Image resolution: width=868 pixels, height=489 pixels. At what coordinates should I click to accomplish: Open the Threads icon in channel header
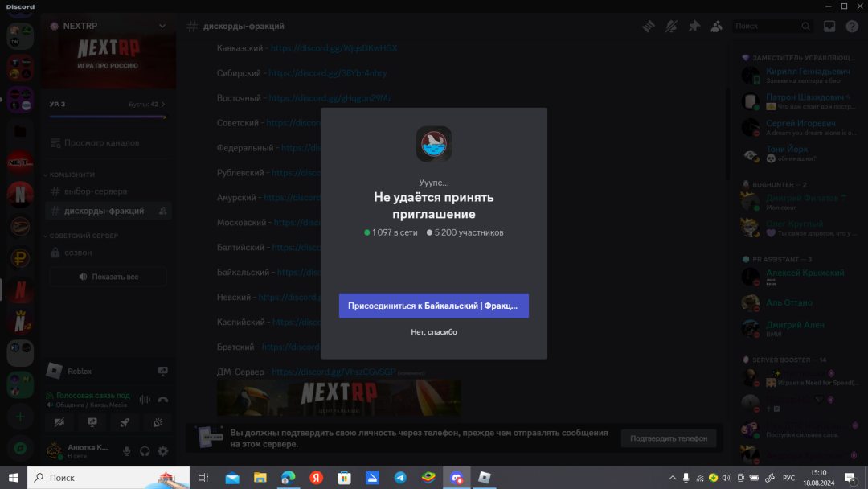pyautogui.click(x=649, y=26)
